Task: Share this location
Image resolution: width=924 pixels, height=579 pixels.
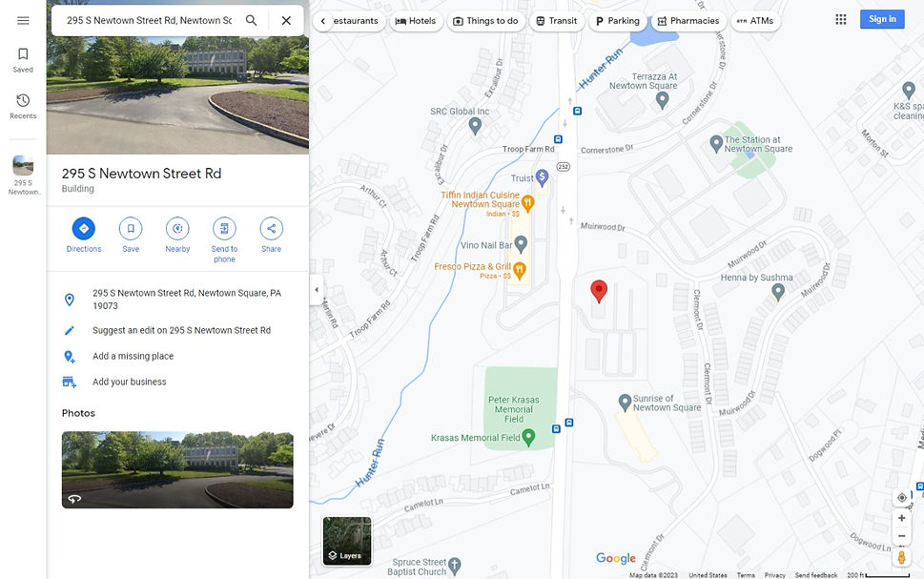Action: 271,236
